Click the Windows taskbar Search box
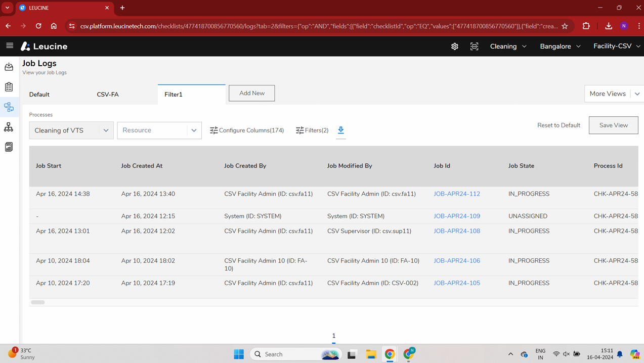The image size is (644, 363). [296, 354]
